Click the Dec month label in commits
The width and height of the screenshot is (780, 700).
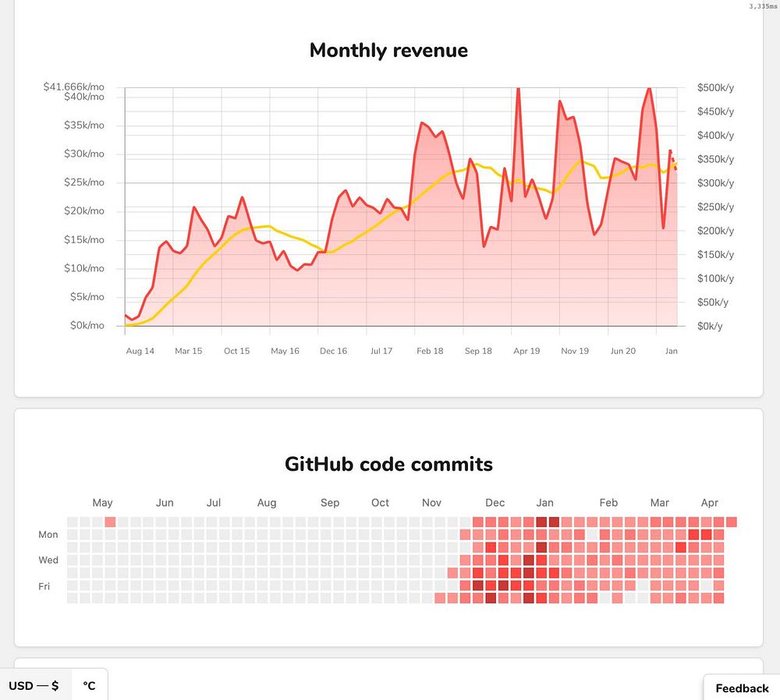pos(495,503)
